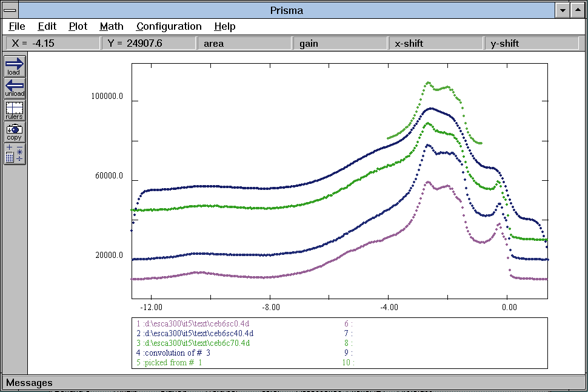The image size is (588, 392).
Task: Click the area status field
Action: [243, 43]
